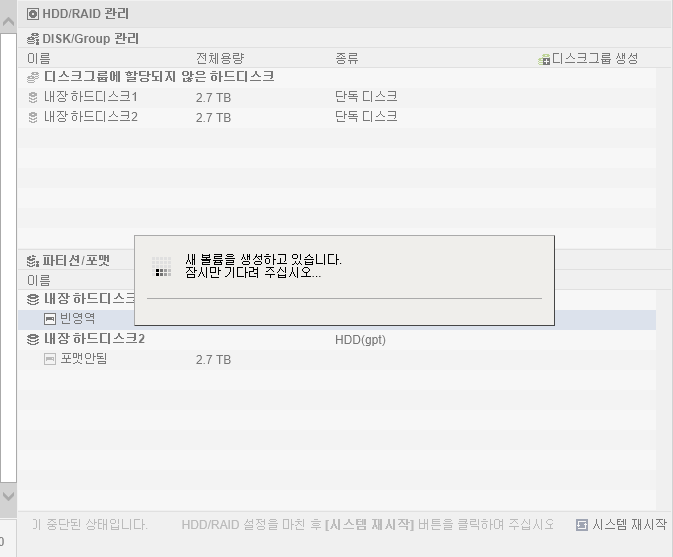Viewport: 673px width, 557px height.
Task: Click the vertical scrollbar track
Action: [8, 257]
